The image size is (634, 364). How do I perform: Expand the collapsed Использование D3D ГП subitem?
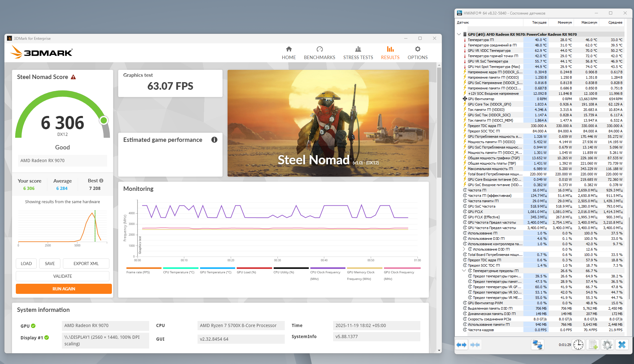coord(464,249)
